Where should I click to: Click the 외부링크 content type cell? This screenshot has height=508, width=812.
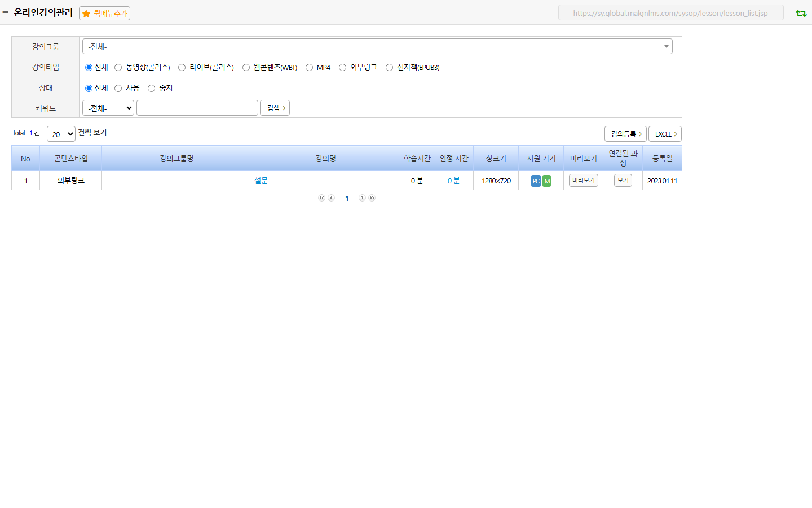pyautogui.click(x=71, y=181)
